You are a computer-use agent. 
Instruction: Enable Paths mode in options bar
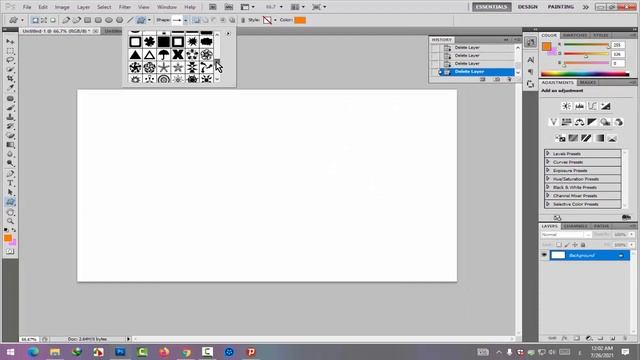click(44, 20)
